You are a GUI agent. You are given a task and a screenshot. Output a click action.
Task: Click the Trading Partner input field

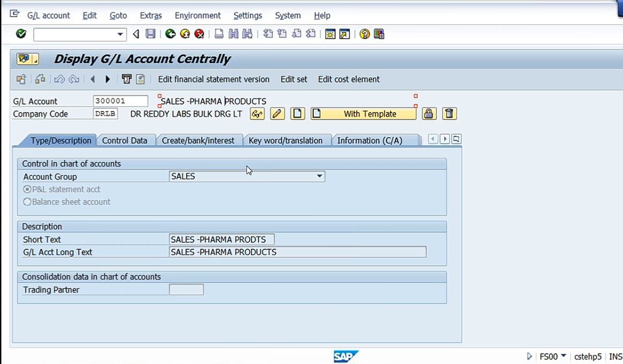187,289
